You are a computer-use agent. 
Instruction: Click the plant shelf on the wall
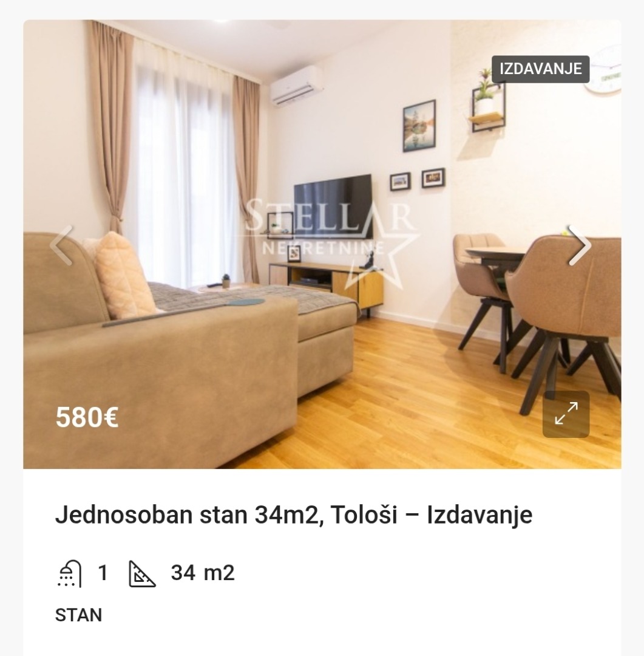pyautogui.click(x=488, y=104)
